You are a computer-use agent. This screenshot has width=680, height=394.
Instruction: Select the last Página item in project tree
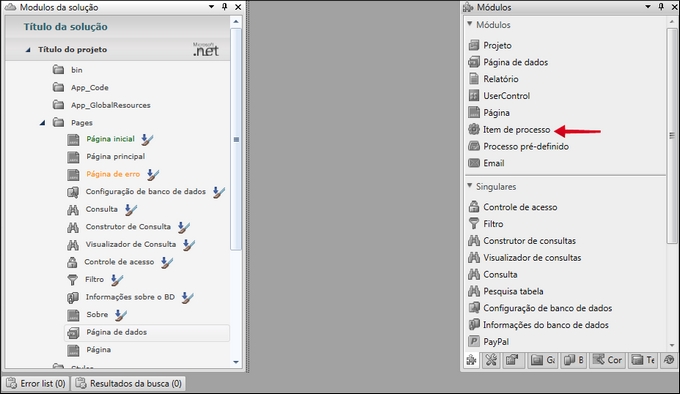(89, 350)
